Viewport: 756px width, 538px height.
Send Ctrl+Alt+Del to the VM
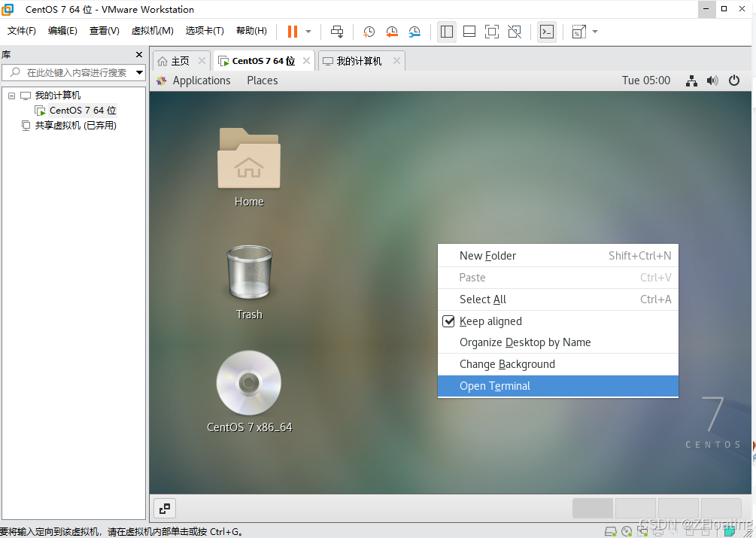[x=337, y=32]
